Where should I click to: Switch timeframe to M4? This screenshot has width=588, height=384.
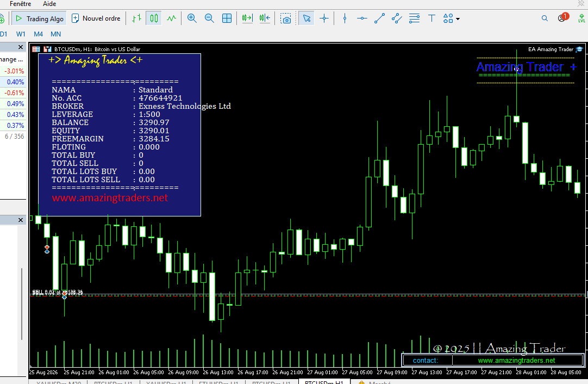(38, 34)
